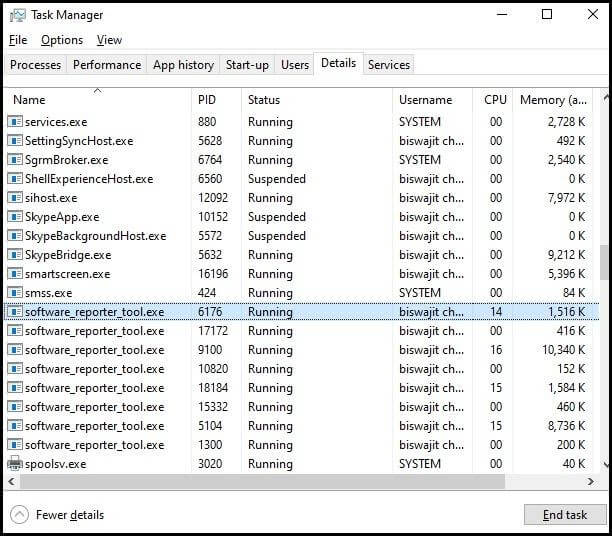The width and height of the screenshot is (612, 536).
Task: Click icon of software_reporter_tool.exe PID 10820
Action: pyautogui.click(x=15, y=369)
